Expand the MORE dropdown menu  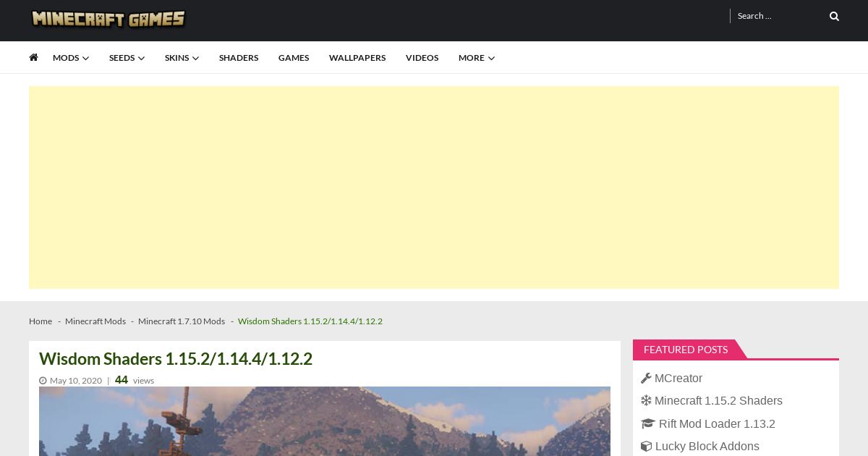pyautogui.click(x=477, y=58)
